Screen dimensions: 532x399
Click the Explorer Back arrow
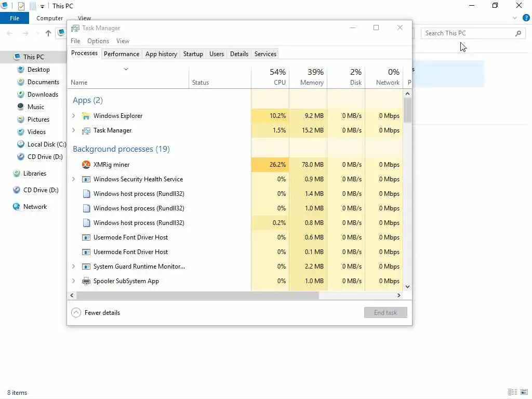[x=9, y=33]
